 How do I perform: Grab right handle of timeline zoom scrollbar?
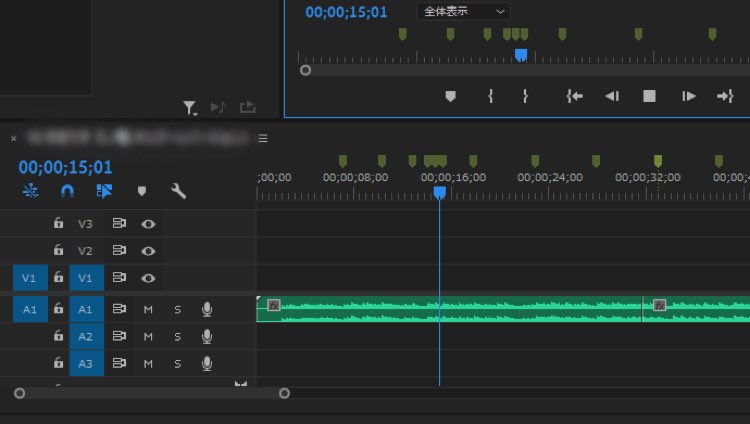point(285,393)
